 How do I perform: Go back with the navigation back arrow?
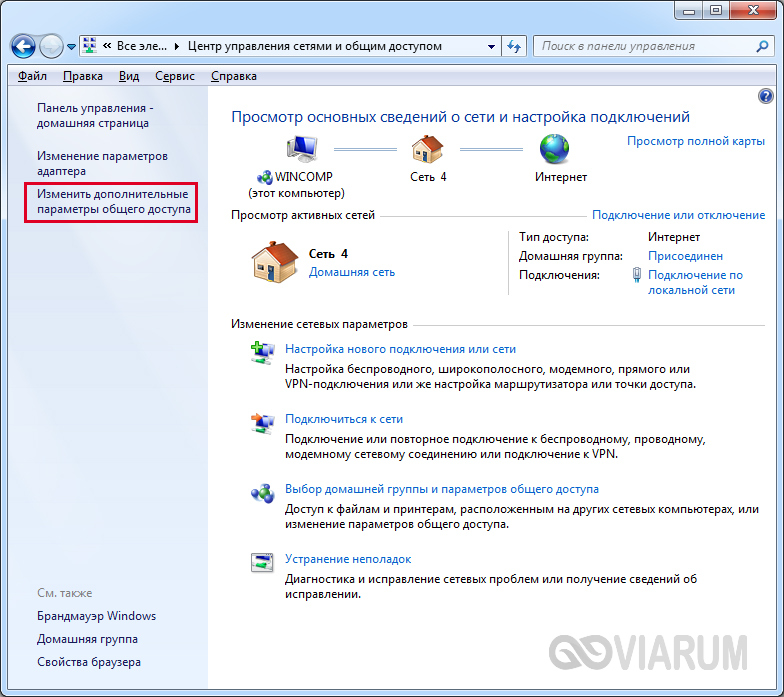click(x=24, y=46)
